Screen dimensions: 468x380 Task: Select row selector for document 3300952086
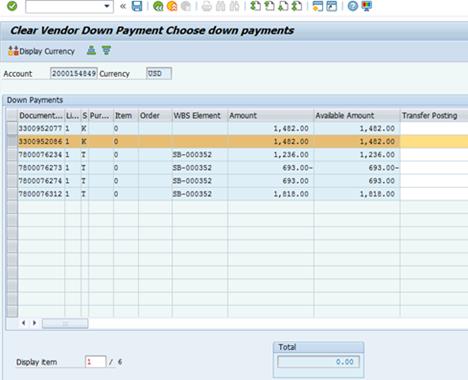click(12, 141)
